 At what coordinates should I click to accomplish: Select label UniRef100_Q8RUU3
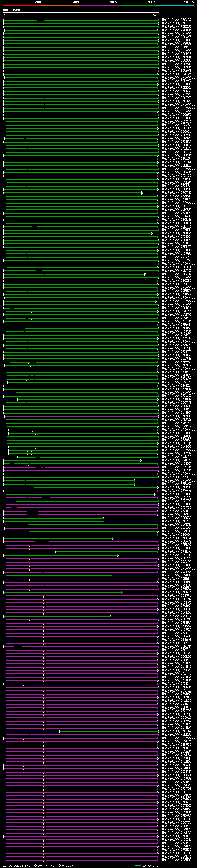[177, 436]
